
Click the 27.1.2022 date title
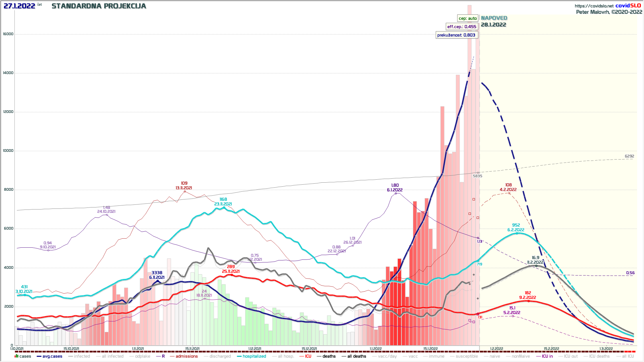[x=19, y=6]
